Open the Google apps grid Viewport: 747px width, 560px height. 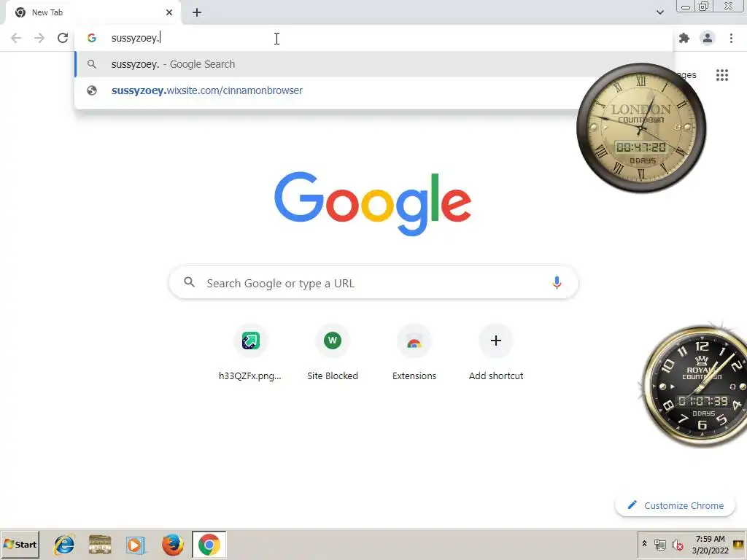coord(721,75)
